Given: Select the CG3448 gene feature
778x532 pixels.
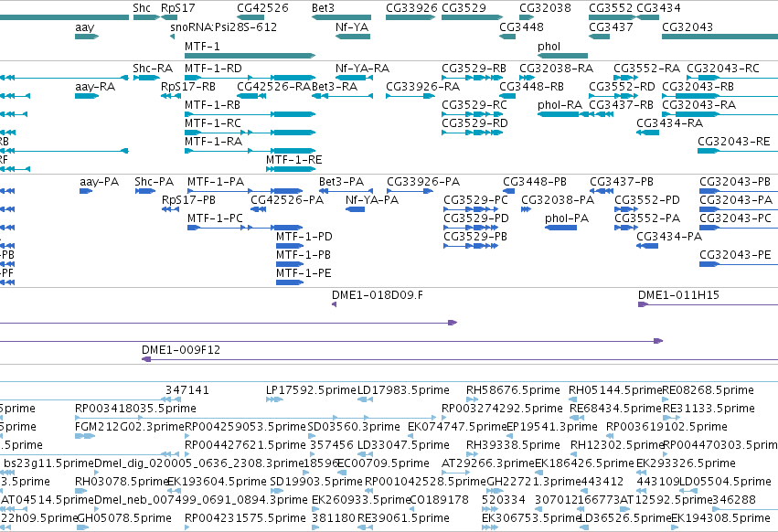Looking at the screenshot, I should (x=507, y=37).
